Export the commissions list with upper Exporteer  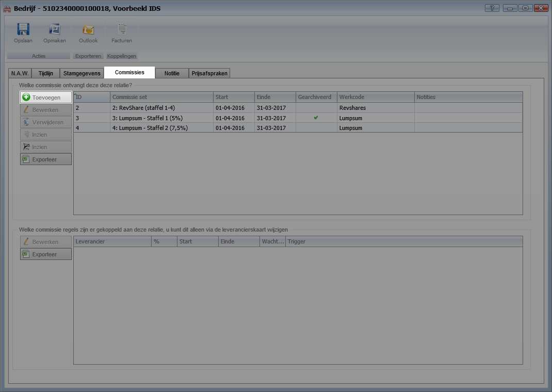tap(45, 159)
